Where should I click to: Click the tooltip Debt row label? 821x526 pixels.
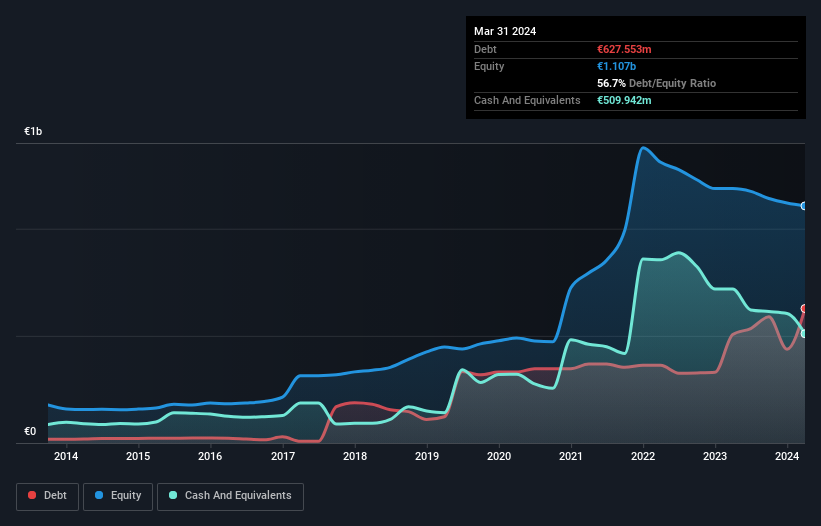(x=485, y=49)
